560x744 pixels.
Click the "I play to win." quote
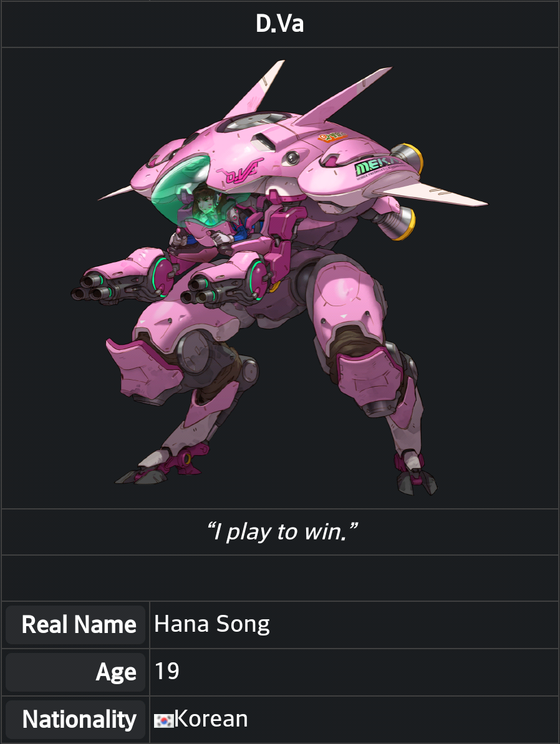[x=282, y=531]
